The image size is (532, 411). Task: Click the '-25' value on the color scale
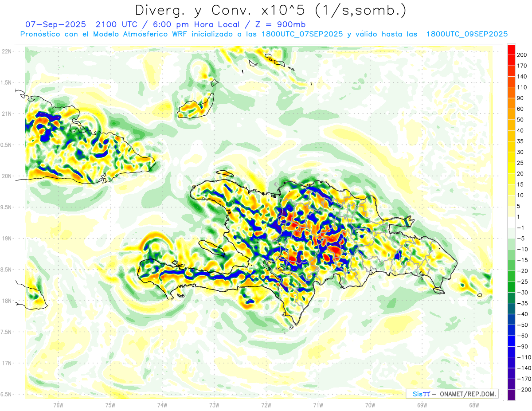tap(523, 282)
